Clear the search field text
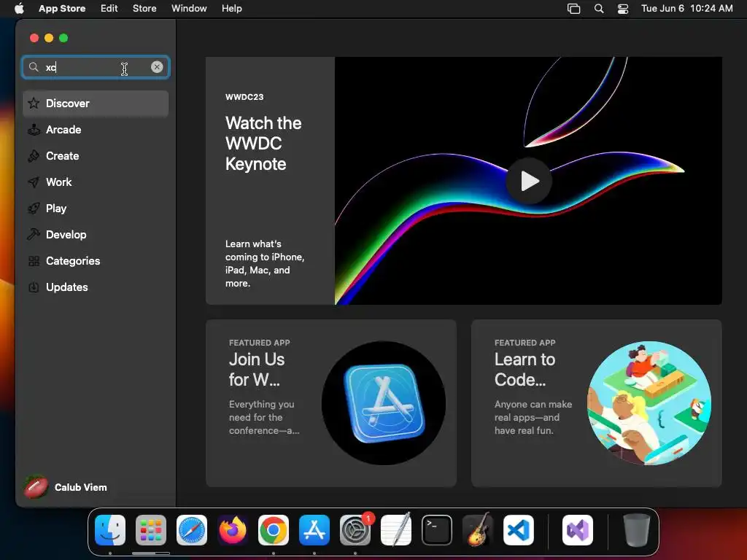This screenshot has width=747, height=560. 157,67
